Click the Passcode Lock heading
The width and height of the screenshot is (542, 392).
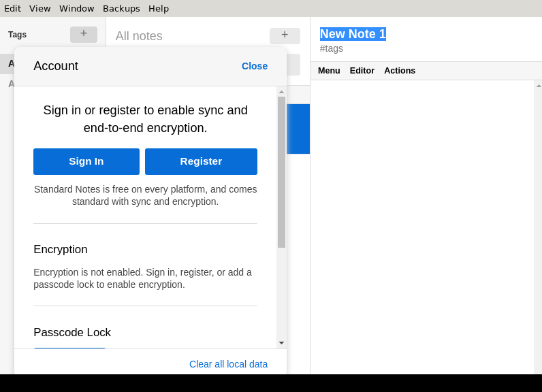pos(72,332)
